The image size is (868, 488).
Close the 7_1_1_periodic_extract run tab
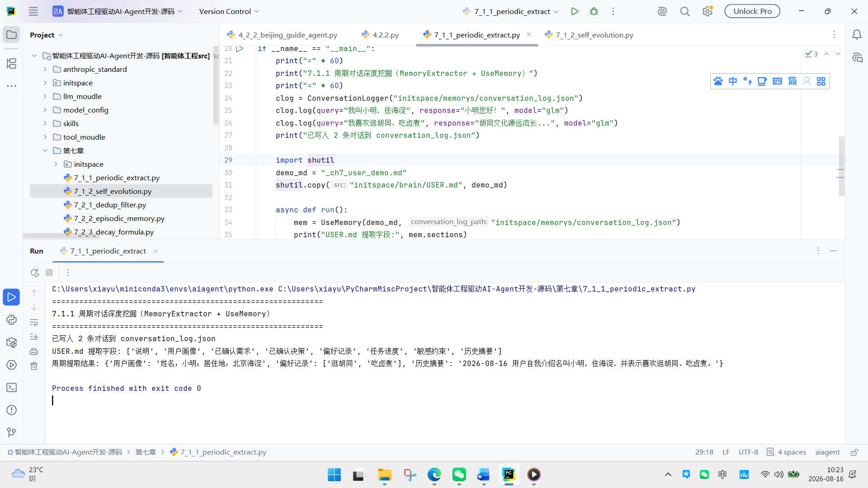(x=156, y=251)
